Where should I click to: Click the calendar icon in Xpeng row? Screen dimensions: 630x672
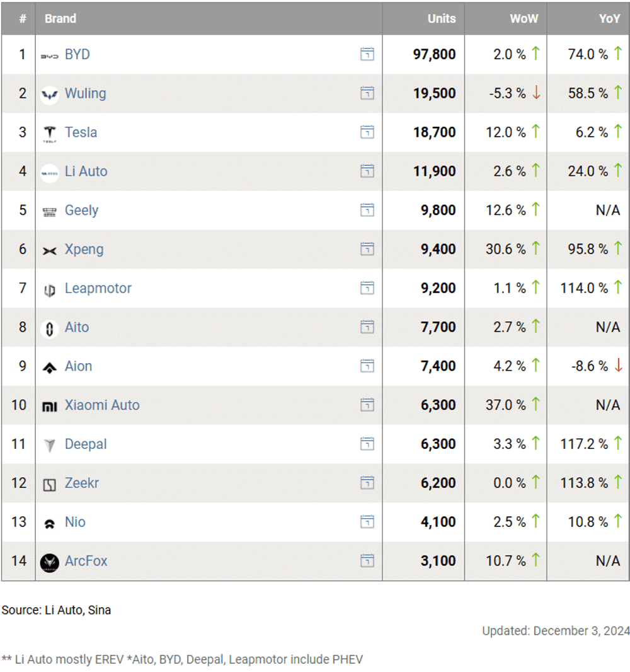(x=367, y=249)
